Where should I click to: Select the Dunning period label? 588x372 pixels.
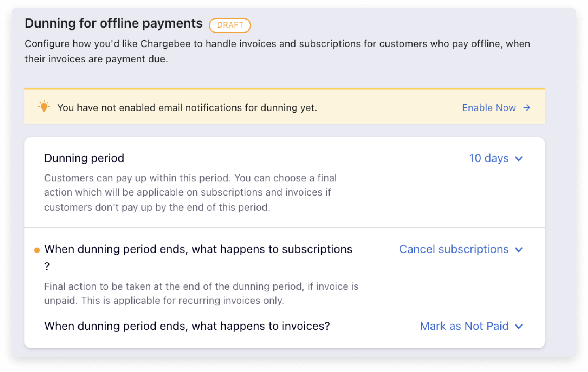[x=84, y=158]
